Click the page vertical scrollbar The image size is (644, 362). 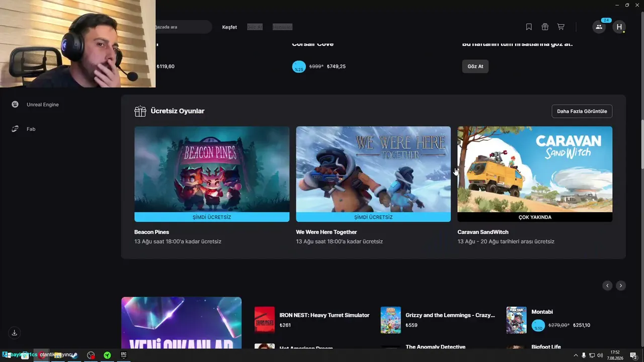click(641, 144)
